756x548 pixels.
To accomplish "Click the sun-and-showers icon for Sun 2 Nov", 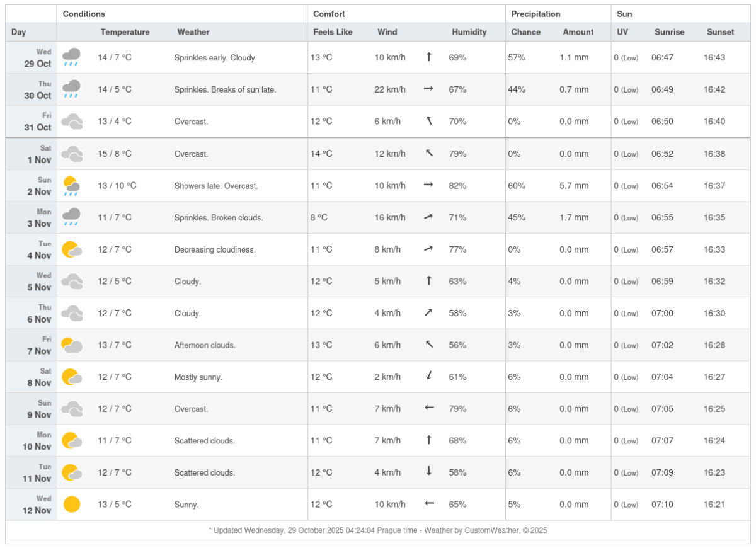I will coord(71,186).
